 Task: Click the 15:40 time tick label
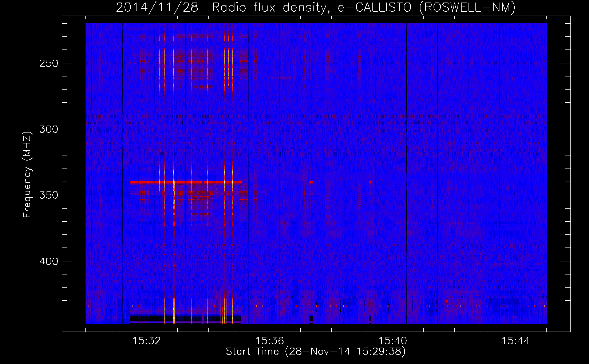click(393, 341)
